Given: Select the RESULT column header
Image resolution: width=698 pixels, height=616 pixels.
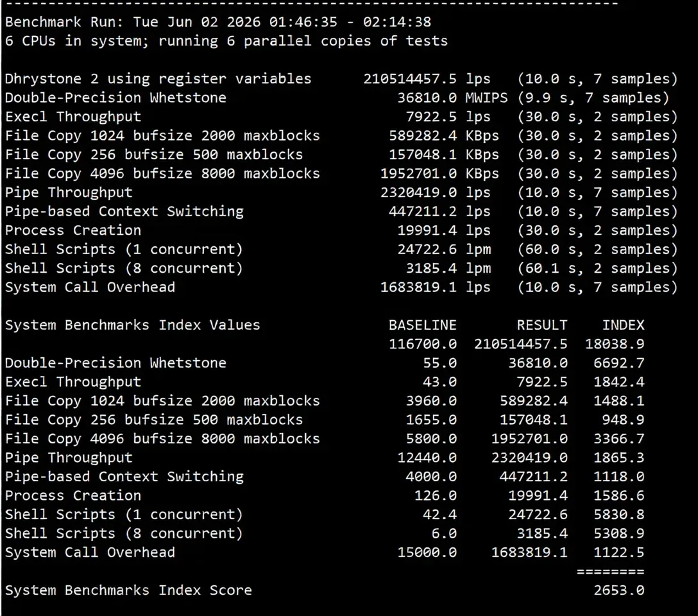Looking at the screenshot, I should pos(541,325).
